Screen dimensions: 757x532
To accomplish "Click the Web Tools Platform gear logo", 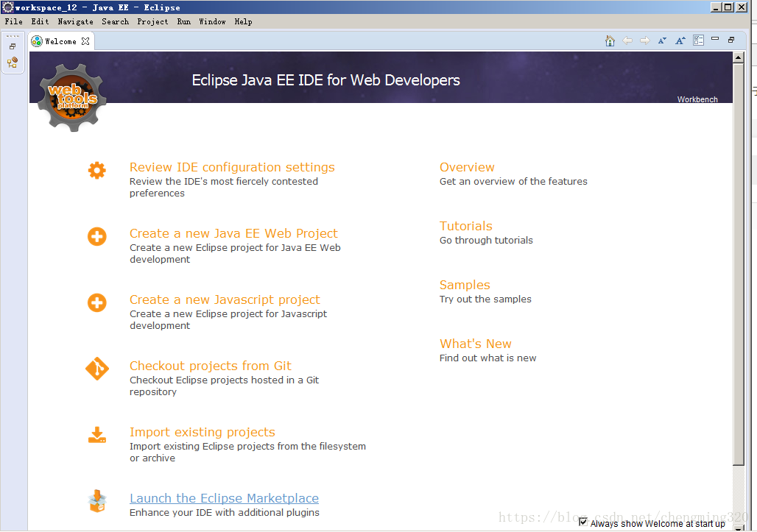I will click(72, 97).
